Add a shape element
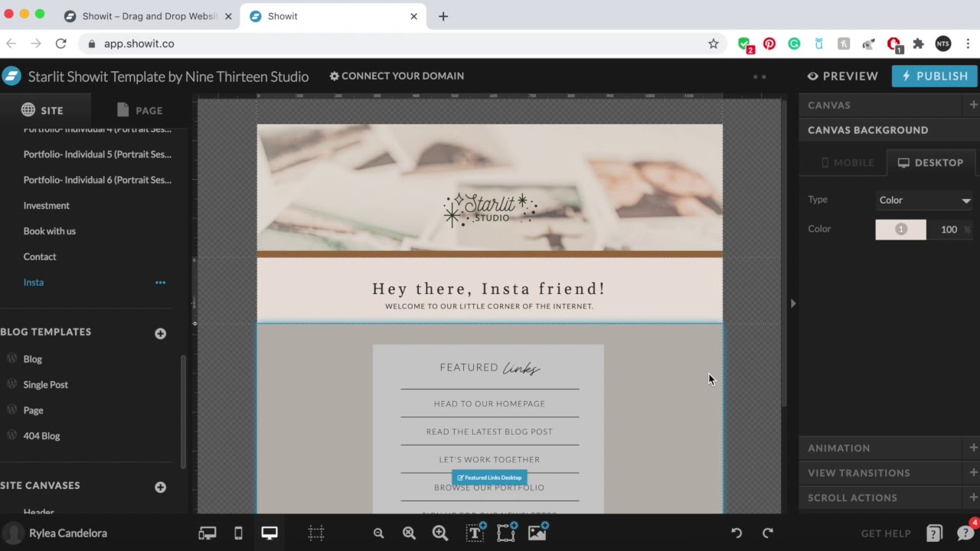The image size is (980, 551). click(x=506, y=532)
